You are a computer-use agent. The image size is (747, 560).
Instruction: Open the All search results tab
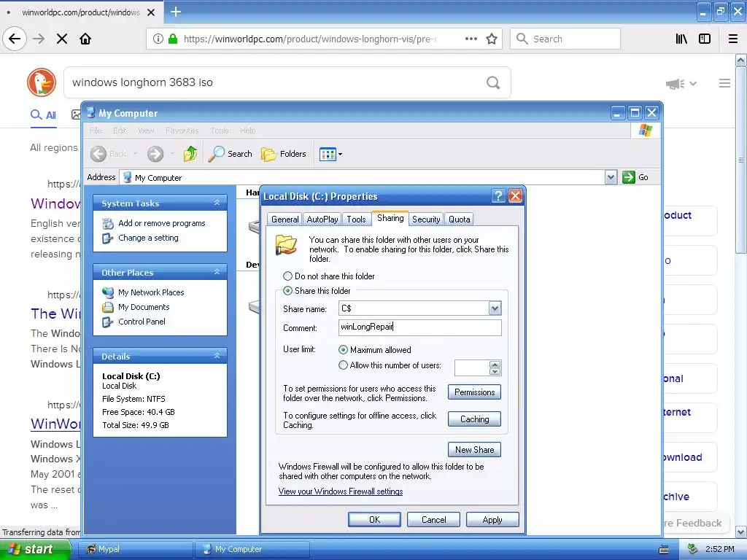(x=43, y=114)
